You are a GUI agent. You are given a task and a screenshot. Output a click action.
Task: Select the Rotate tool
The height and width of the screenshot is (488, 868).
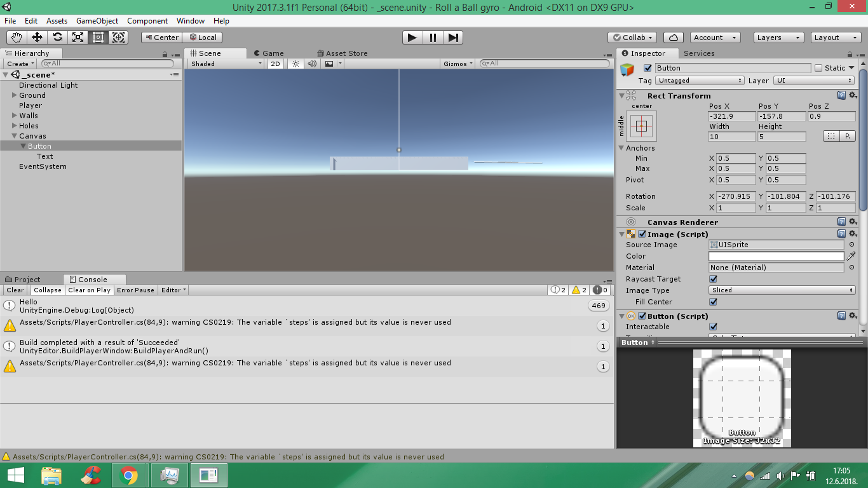point(57,37)
